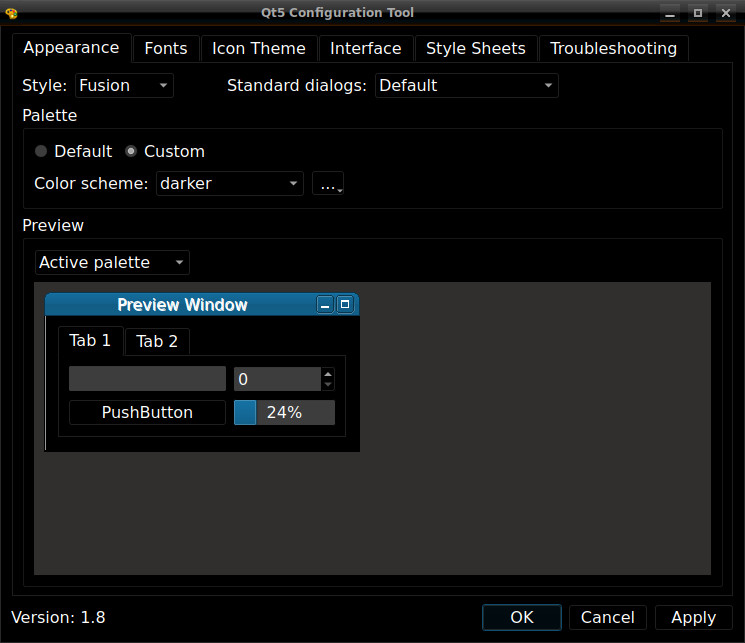Switch to the Interface tab

366,48
